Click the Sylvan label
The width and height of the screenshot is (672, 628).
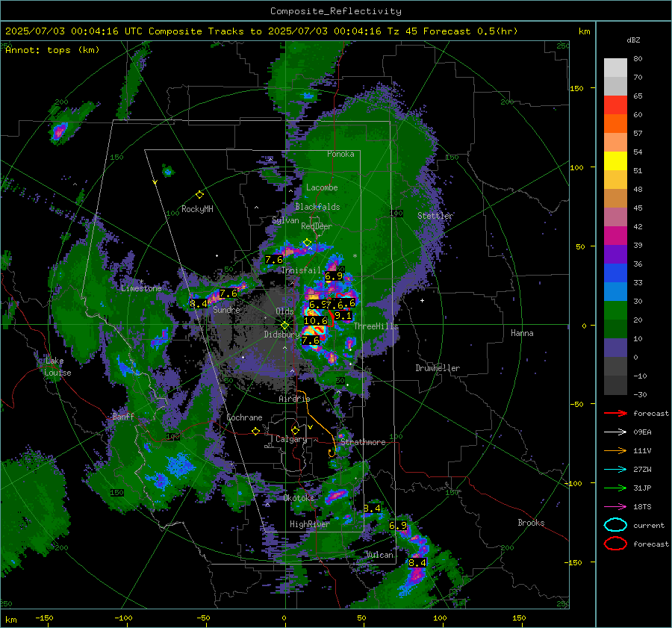click(x=285, y=220)
